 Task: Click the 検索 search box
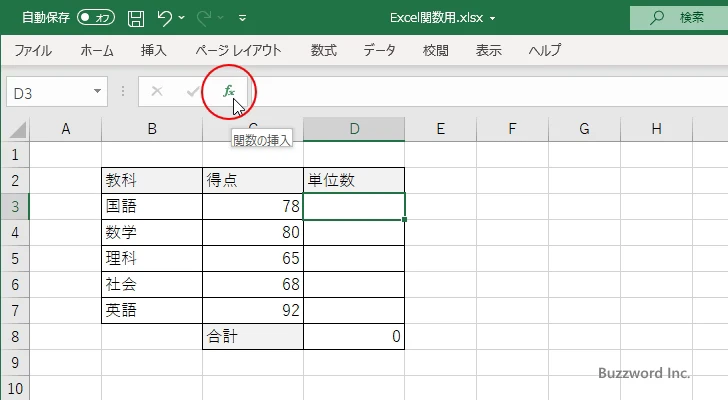click(x=679, y=18)
